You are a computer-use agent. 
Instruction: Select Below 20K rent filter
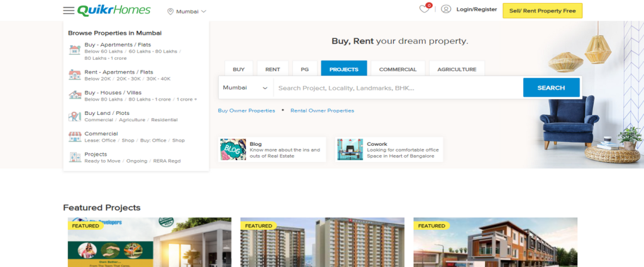[97, 79]
